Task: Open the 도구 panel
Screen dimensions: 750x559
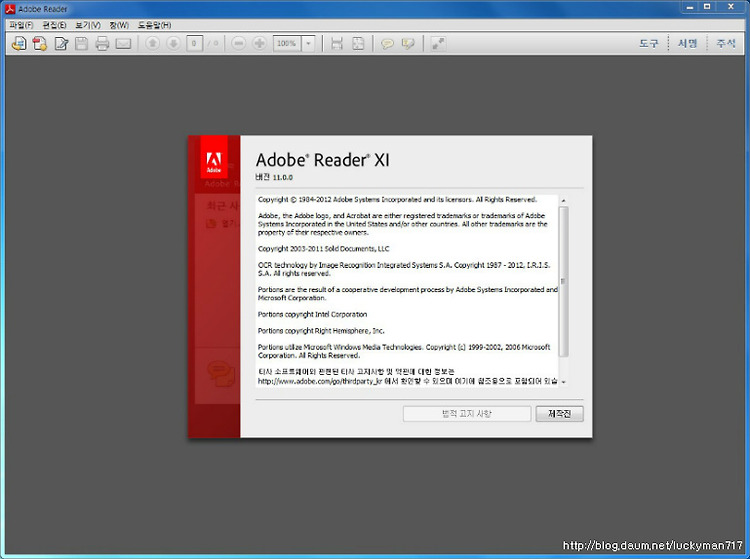Action: 649,44
